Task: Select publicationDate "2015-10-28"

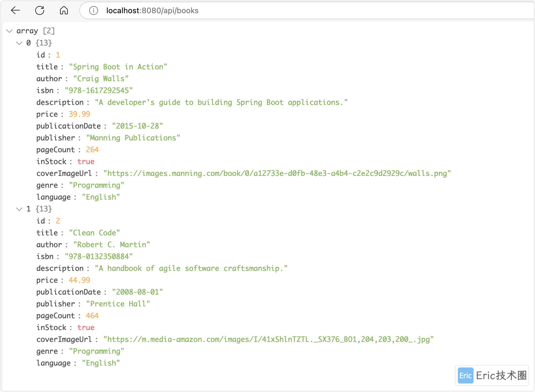Action: (x=137, y=126)
